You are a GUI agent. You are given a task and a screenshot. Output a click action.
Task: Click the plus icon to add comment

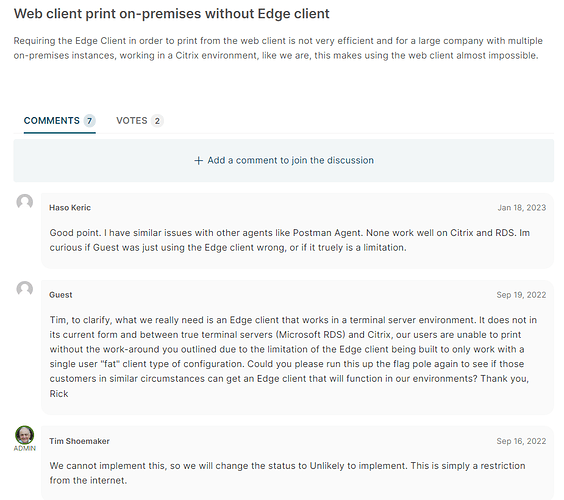199,160
